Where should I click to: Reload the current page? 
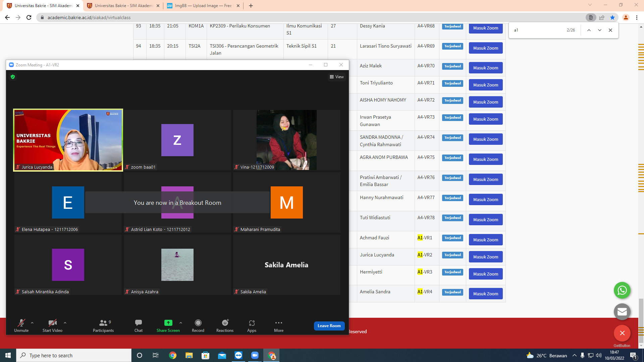coord(29,17)
